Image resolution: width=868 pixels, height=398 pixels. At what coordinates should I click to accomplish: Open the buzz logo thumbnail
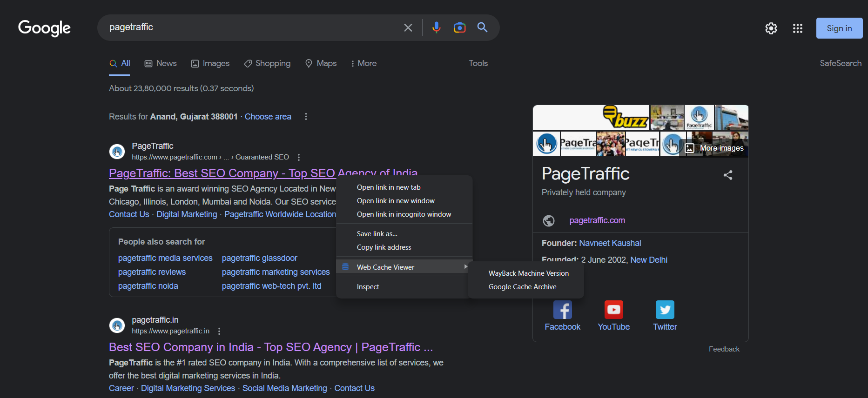(591, 118)
